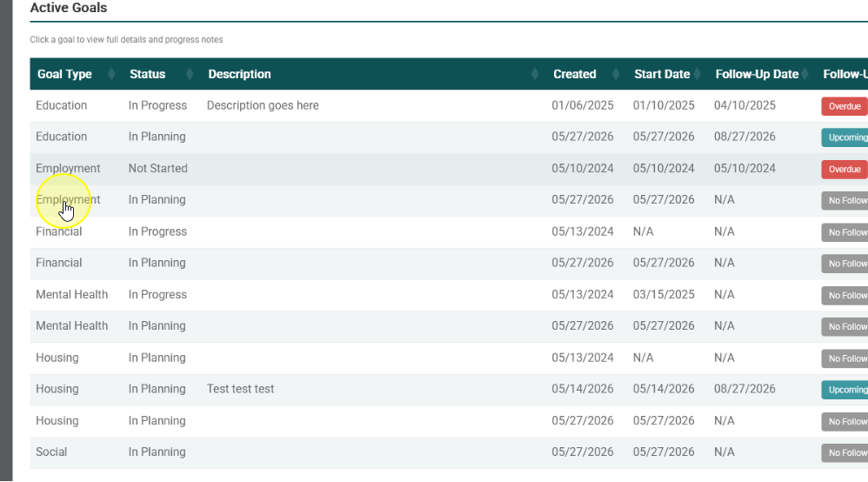Click the 'Test test test' description cell
This screenshot has width=868, height=482.
(240, 389)
